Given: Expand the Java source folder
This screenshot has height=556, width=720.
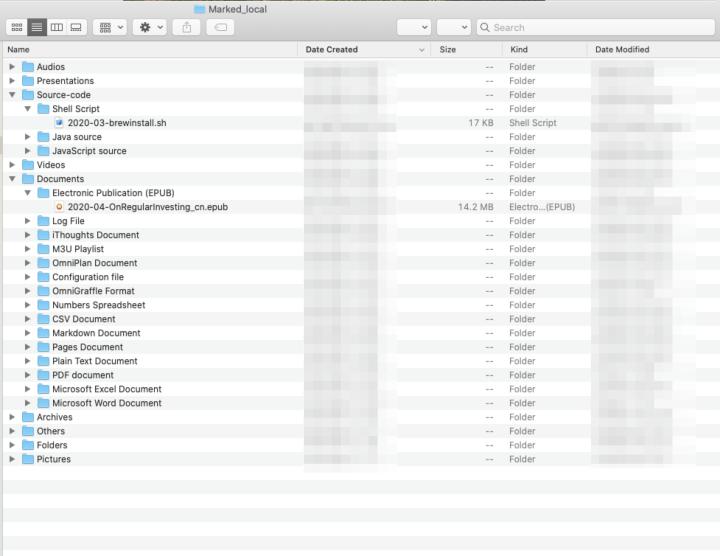Looking at the screenshot, I should pyautogui.click(x=28, y=137).
